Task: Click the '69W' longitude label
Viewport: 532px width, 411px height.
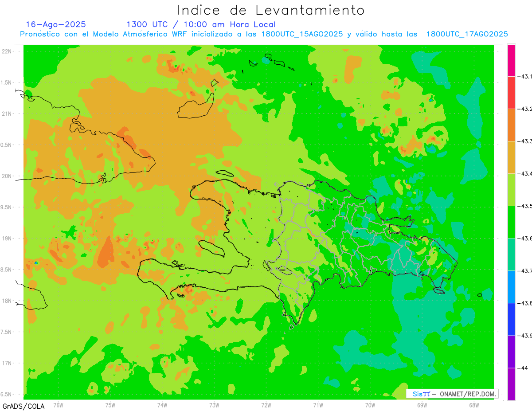Action: [422, 405]
